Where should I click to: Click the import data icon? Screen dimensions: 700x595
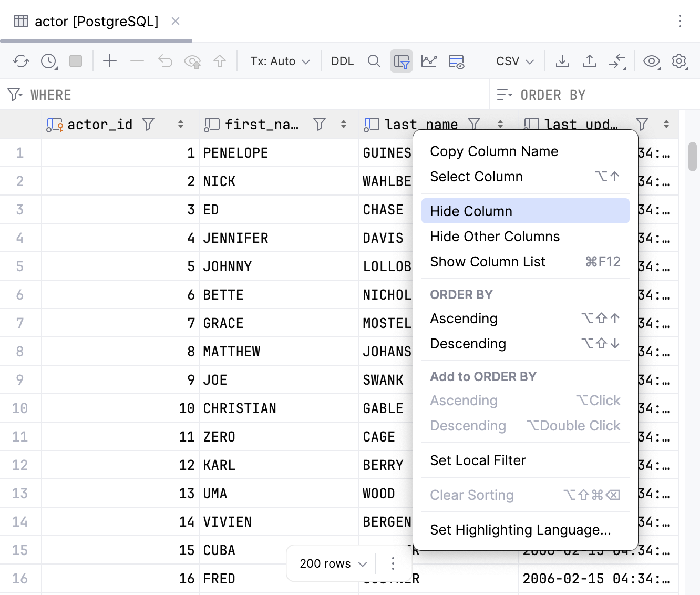(590, 61)
